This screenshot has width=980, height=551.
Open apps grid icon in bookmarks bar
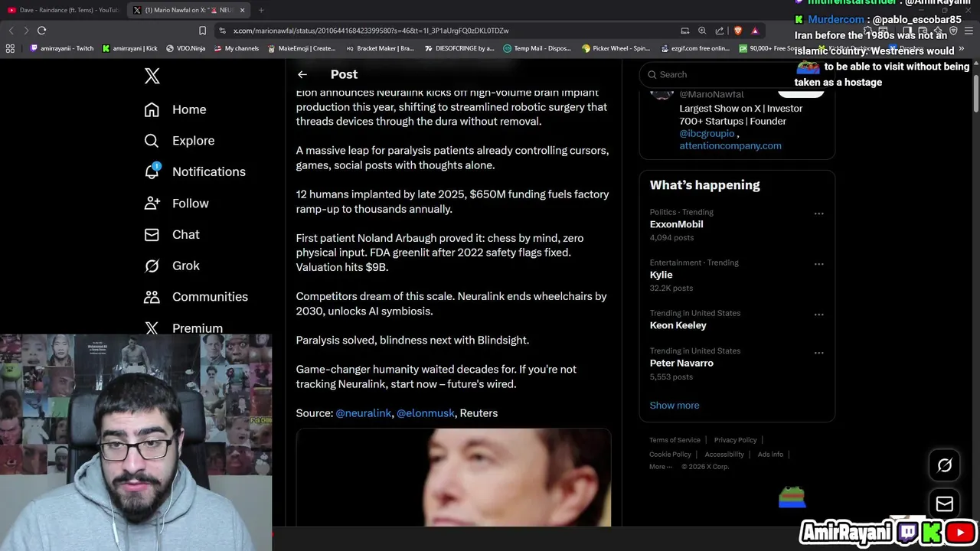[10, 48]
